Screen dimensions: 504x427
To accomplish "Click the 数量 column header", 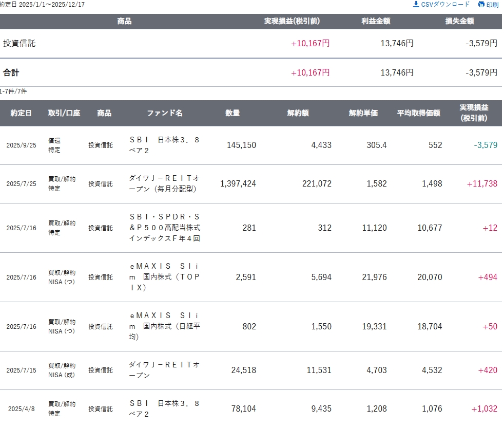I will pyautogui.click(x=232, y=113).
